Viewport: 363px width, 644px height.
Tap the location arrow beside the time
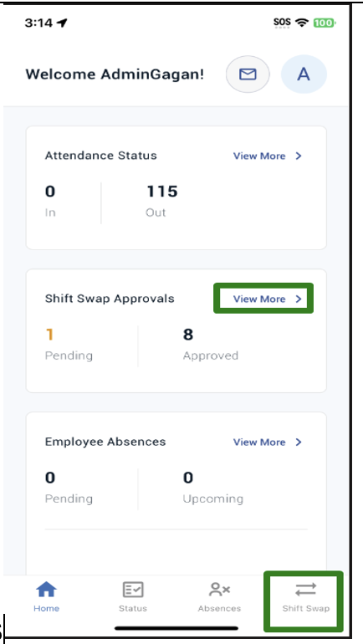62,23
